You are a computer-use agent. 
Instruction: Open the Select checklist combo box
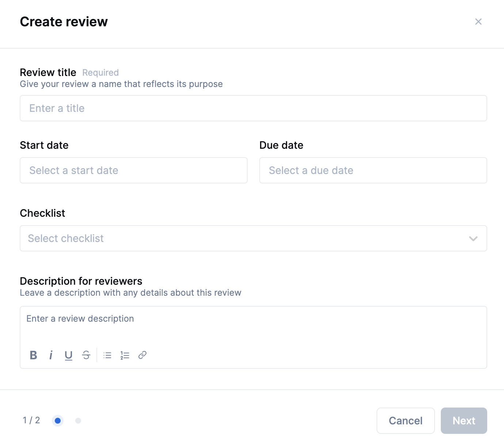[253, 238]
